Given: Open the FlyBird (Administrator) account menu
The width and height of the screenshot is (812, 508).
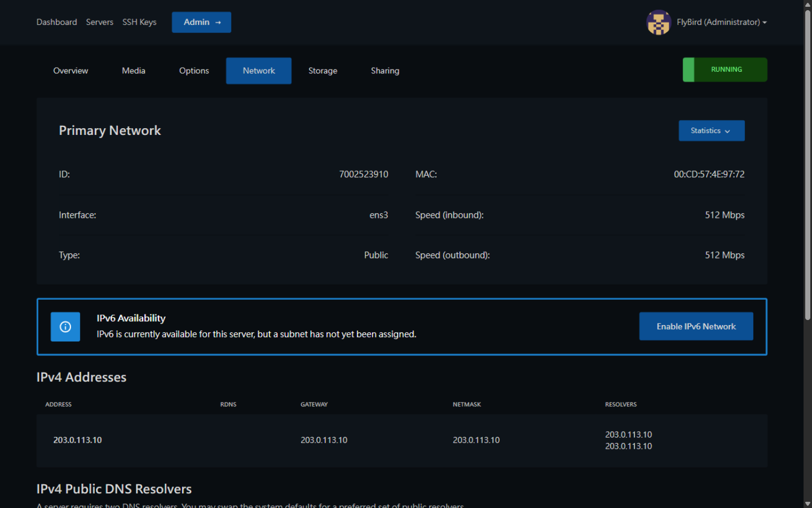Looking at the screenshot, I should click(721, 23).
